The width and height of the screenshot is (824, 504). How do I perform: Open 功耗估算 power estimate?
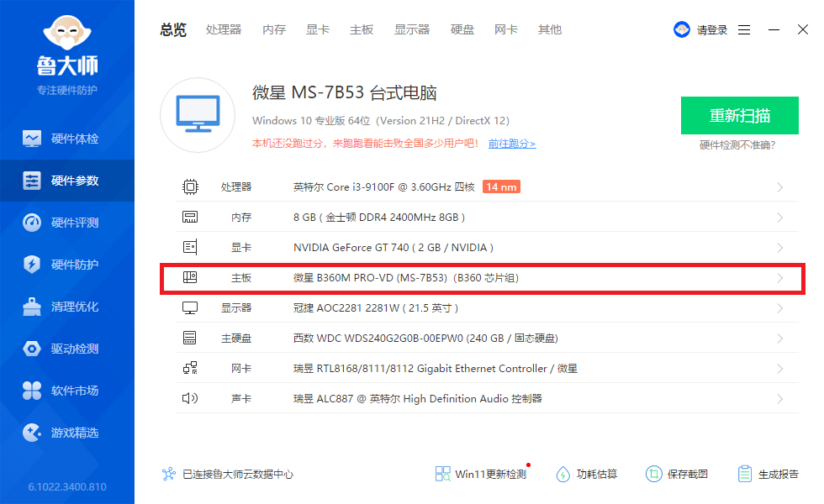pyautogui.click(x=587, y=474)
